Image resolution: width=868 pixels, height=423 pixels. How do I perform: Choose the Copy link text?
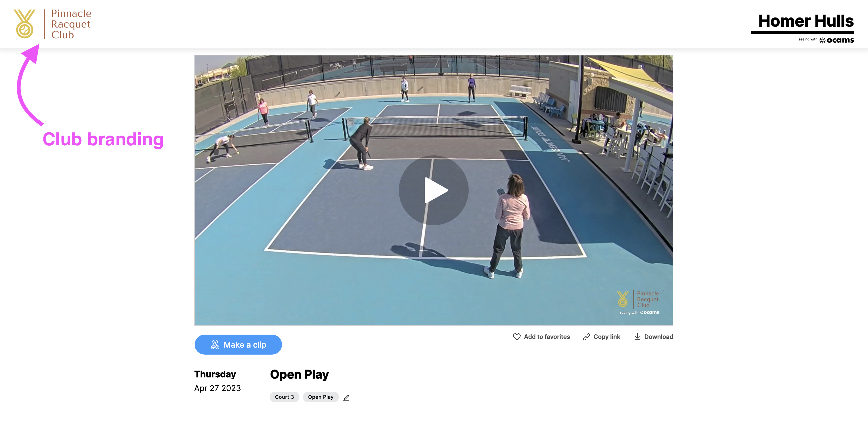pyautogui.click(x=606, y=337)
